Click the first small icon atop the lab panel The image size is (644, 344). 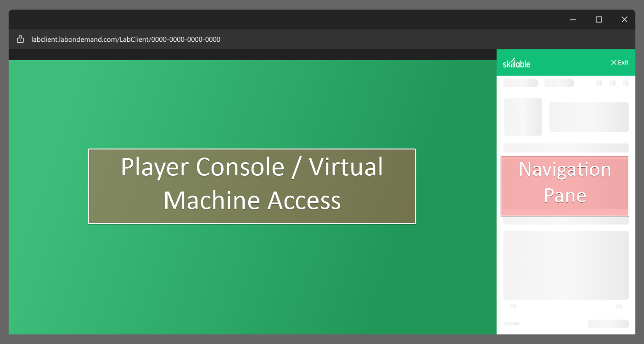599,83
